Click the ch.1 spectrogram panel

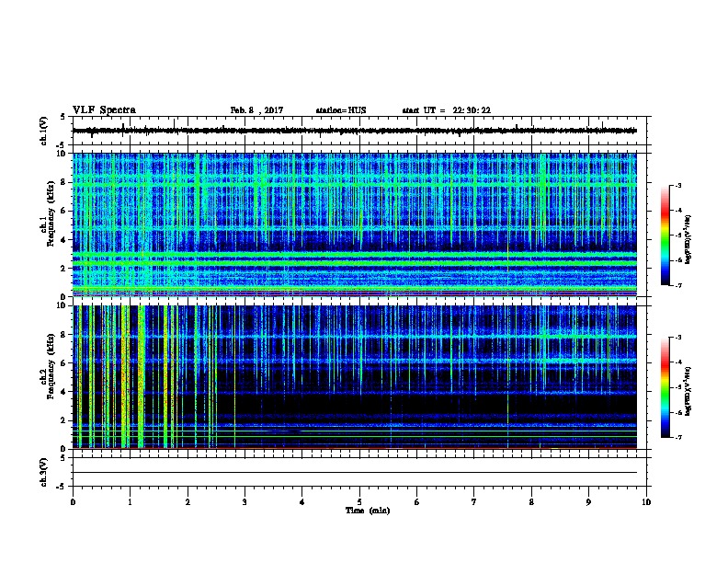355,224
